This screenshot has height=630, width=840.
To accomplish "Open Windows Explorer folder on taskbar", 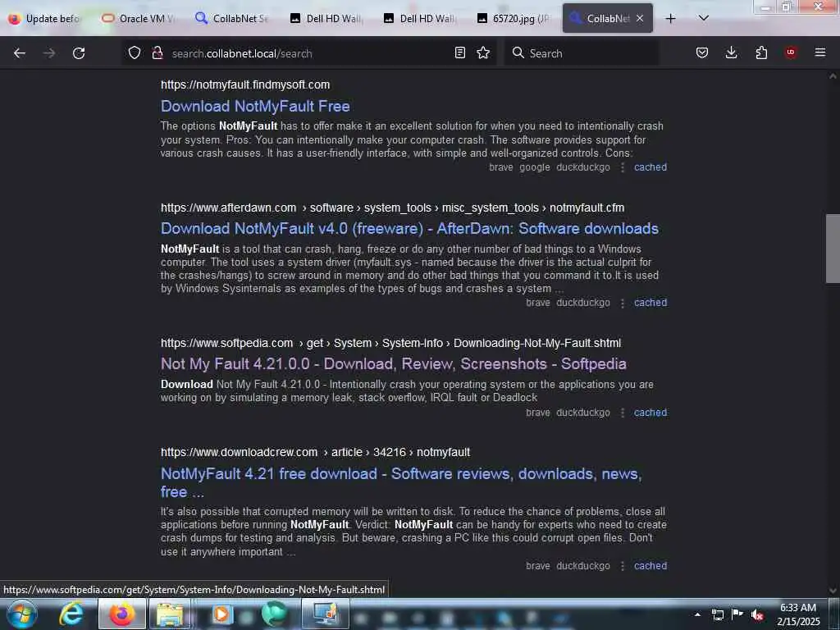I will click(169, 614).
